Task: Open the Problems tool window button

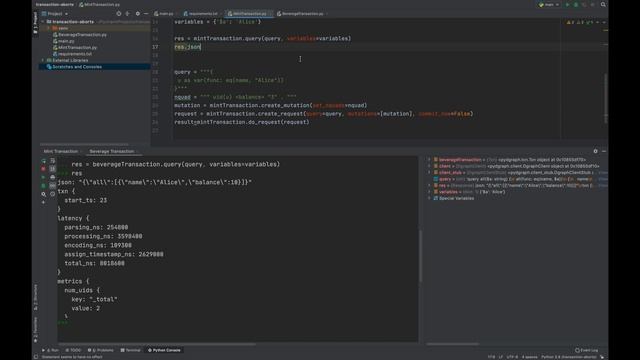Action: [101, 350]
